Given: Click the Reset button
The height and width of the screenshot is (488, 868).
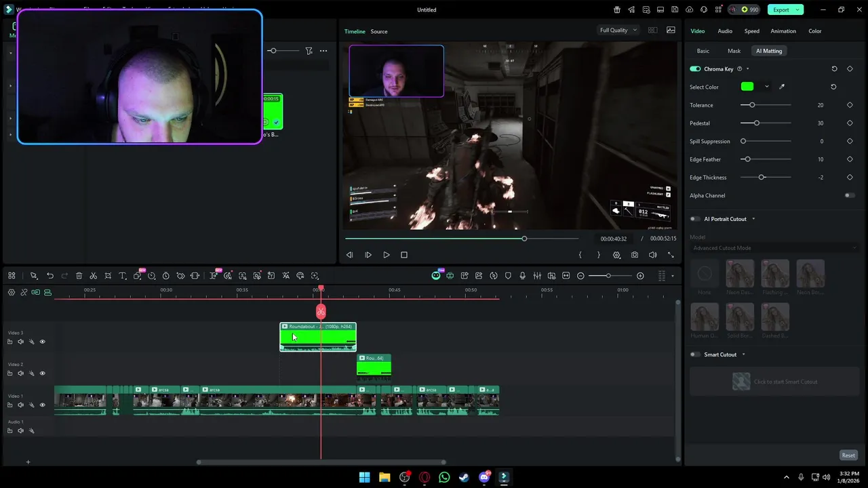Looking at the screenshot, I should pyautogui.click(x=848, y=455).
